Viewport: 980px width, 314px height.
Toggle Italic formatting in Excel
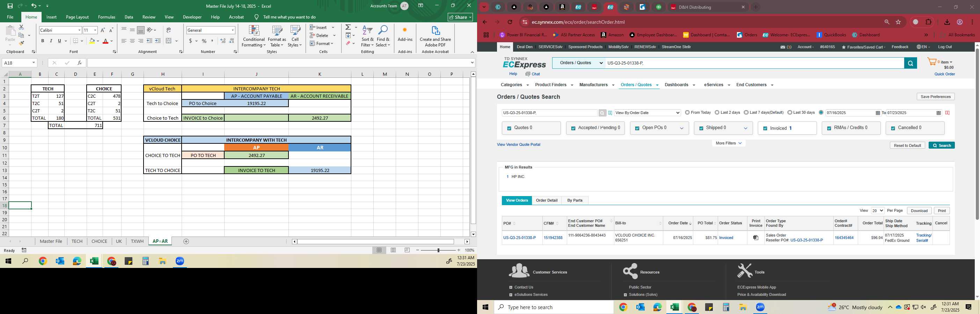[x=51, y=41]
